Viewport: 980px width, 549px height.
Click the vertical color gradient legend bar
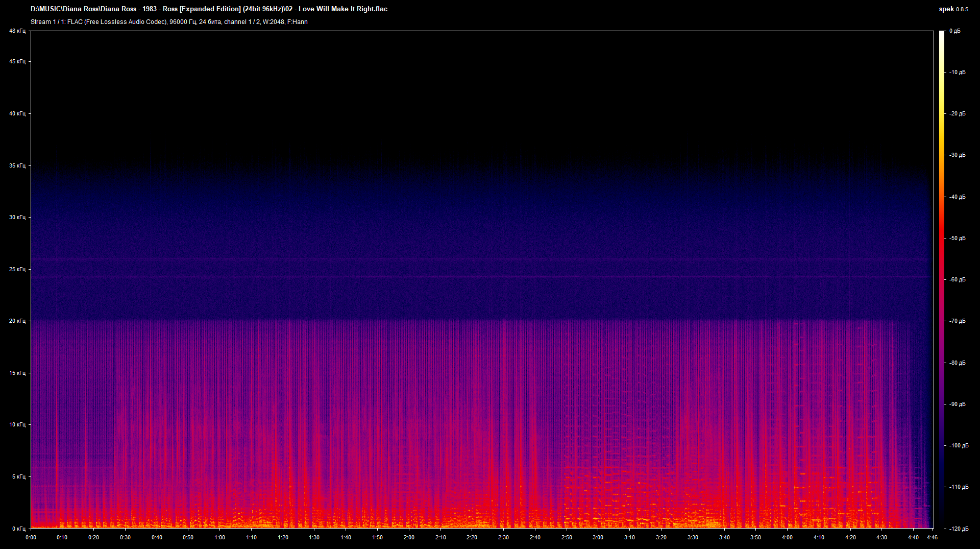click(x=942, y=280)
